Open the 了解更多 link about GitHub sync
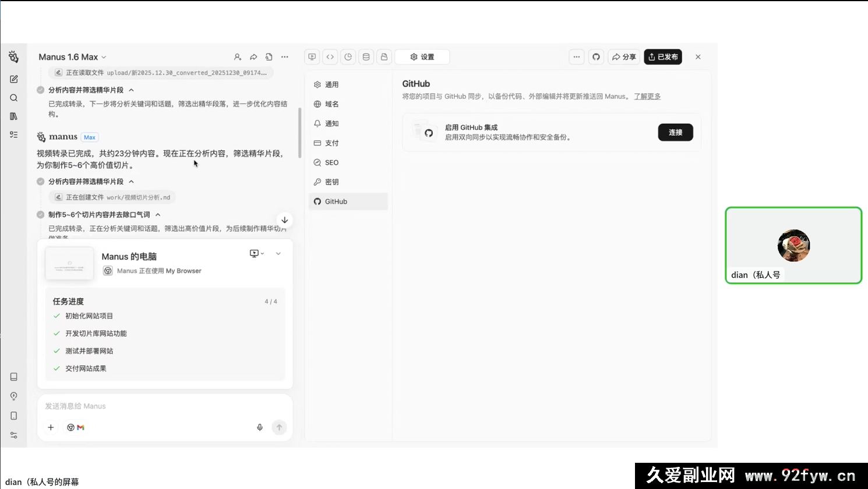The image size is (868, 489). pyautogui.click(x=647, y=96)
